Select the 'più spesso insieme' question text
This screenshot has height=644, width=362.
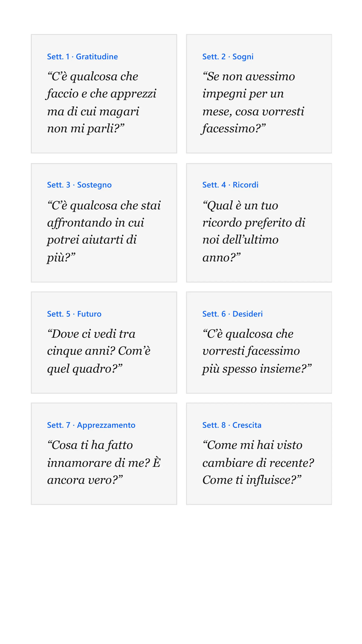257,351
